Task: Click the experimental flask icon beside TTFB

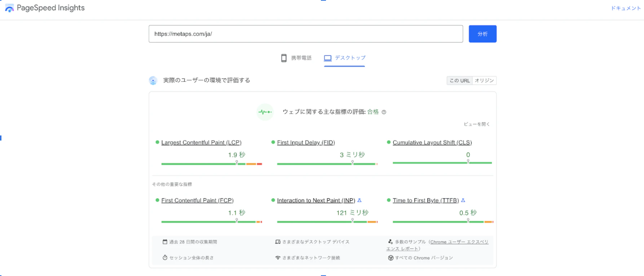Action: 463,200
